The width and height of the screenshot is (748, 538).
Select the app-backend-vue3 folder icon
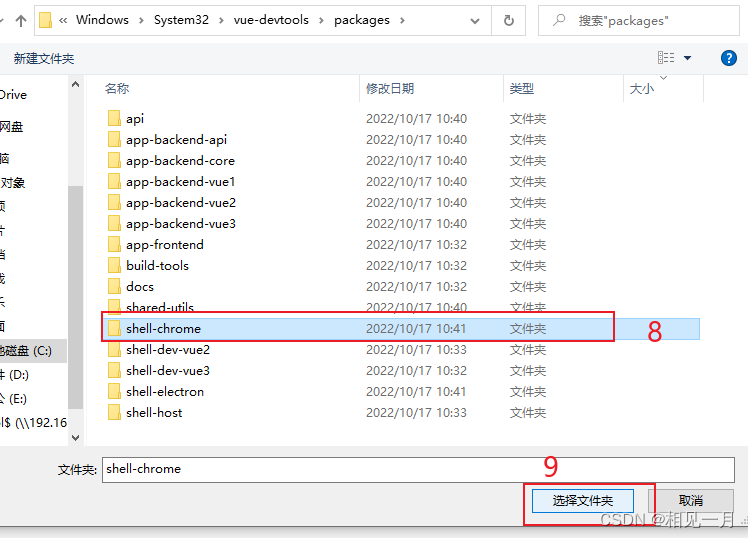click(114, 223)
